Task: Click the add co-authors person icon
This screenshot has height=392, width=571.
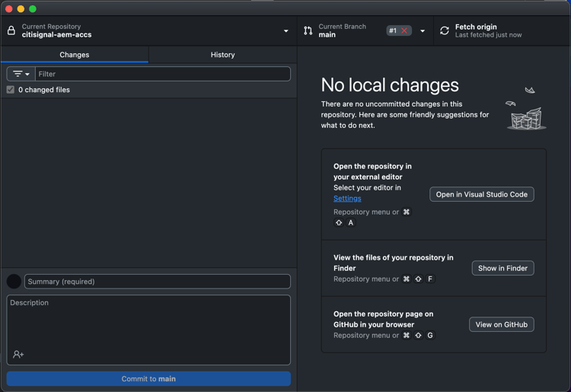Action: coord(18,354)
